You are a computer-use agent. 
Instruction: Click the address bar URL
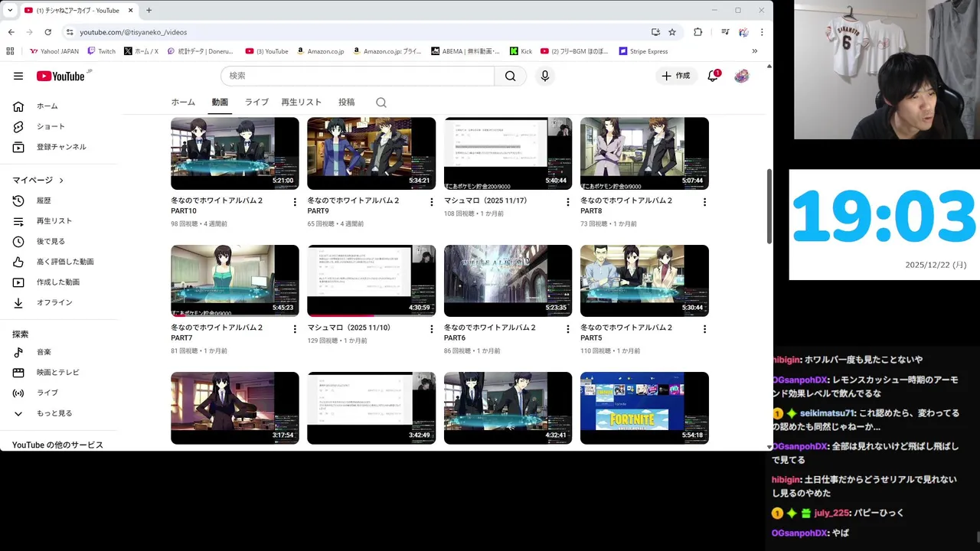(x=133, y=32)
